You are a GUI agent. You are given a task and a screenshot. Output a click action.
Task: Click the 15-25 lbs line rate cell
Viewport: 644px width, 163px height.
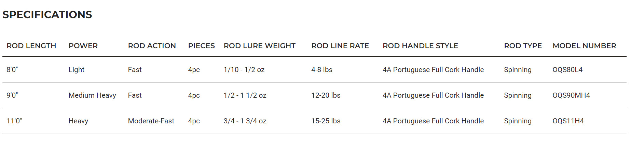pyautogui.click(x=326, y=121)
